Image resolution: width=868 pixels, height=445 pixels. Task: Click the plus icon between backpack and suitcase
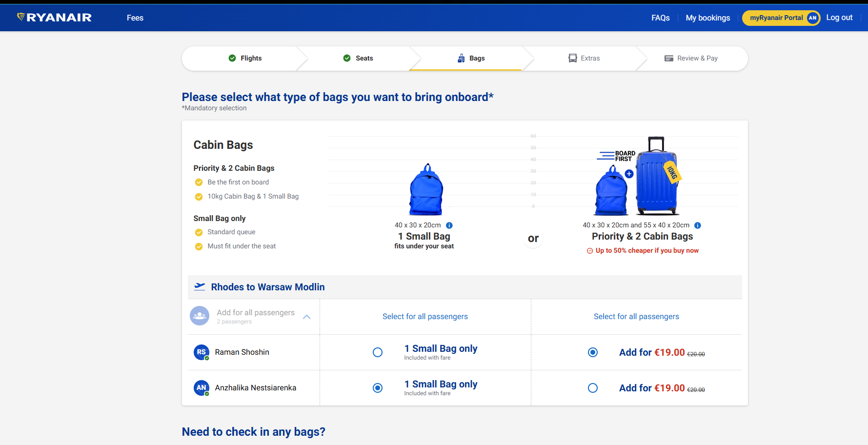[629, 174]
